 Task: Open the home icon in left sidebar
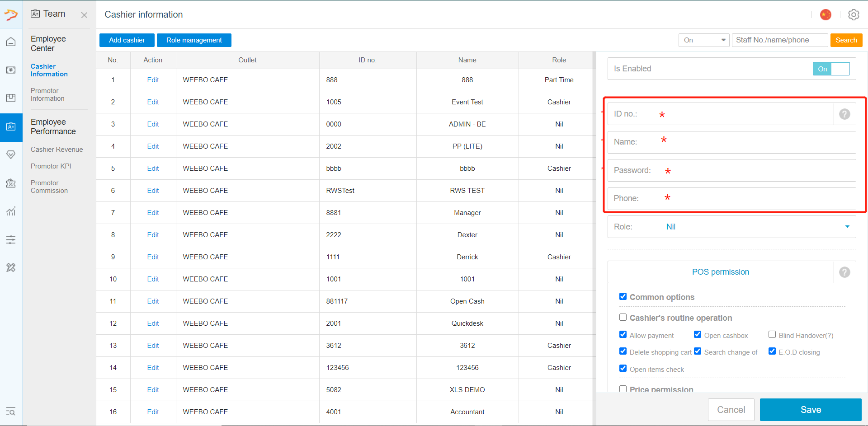tap(11, 42)
